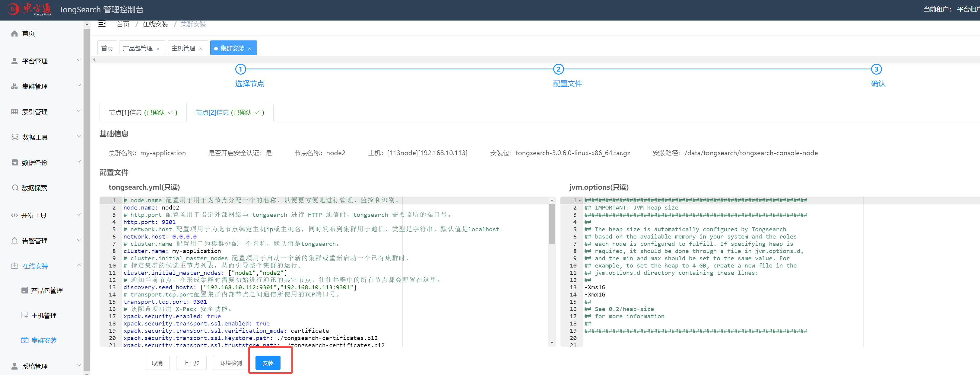Click the yml editor scroll-down arrow
Image resolution: width=980 pixels, height=375 pixels.
pyautogui.click(x=552, y=343)
